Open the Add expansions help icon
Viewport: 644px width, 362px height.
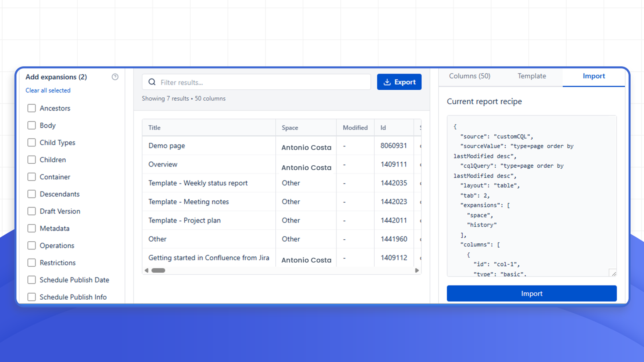click(x=115, y=77)
